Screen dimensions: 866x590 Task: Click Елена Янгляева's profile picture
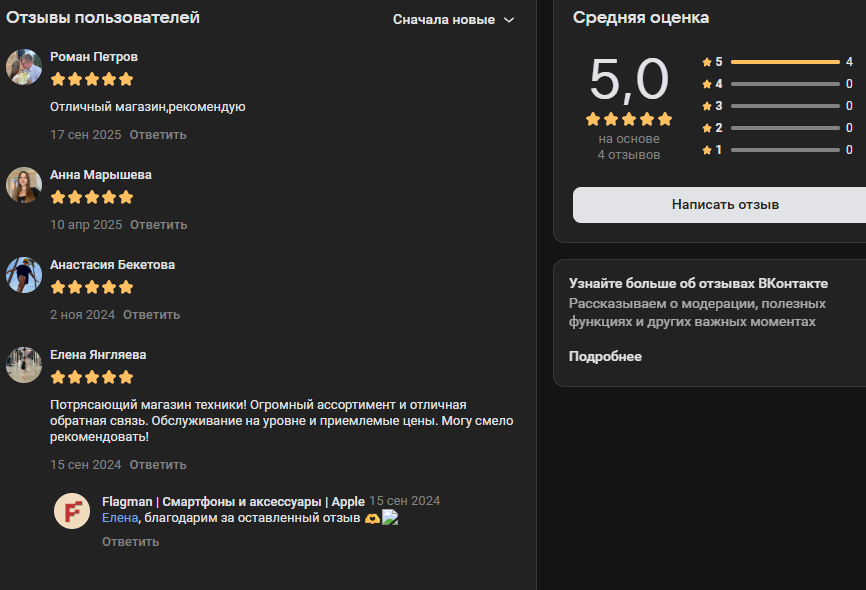pos(24,365)
